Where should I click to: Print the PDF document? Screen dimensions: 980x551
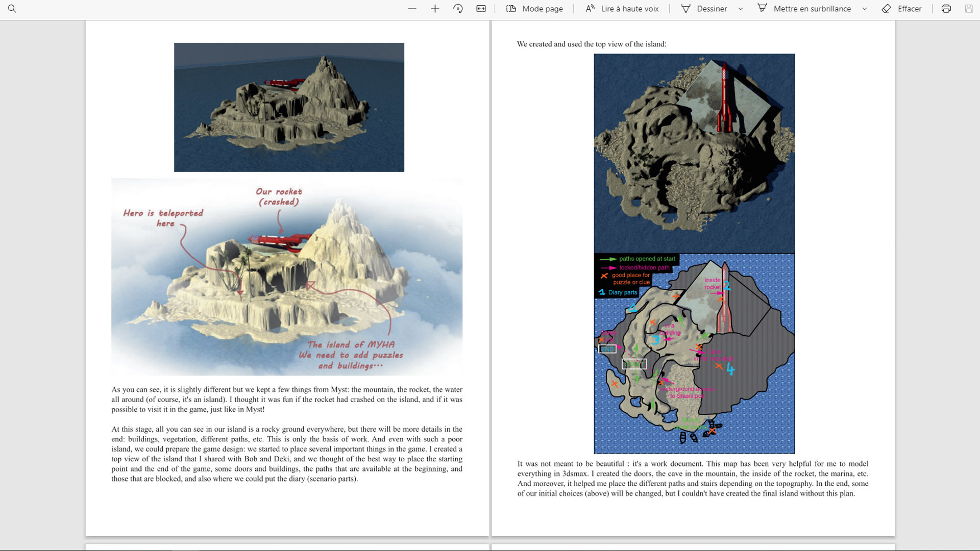(x=946, y=9)
